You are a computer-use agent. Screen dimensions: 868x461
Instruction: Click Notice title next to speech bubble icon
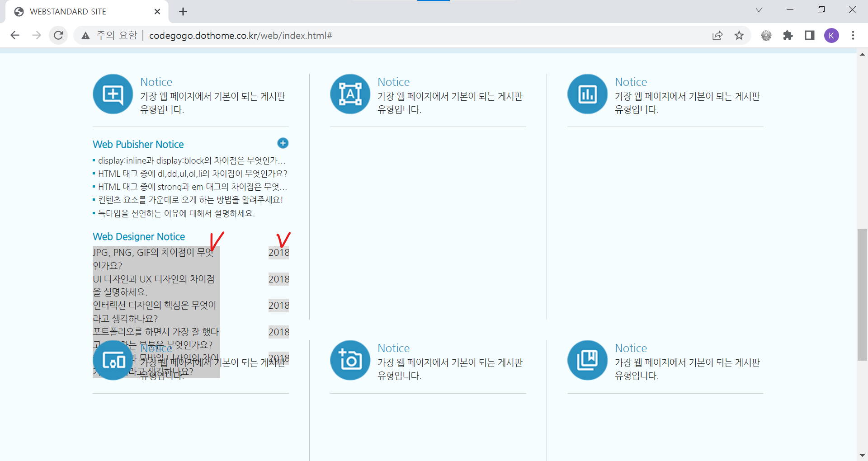[x=156, y=82]
